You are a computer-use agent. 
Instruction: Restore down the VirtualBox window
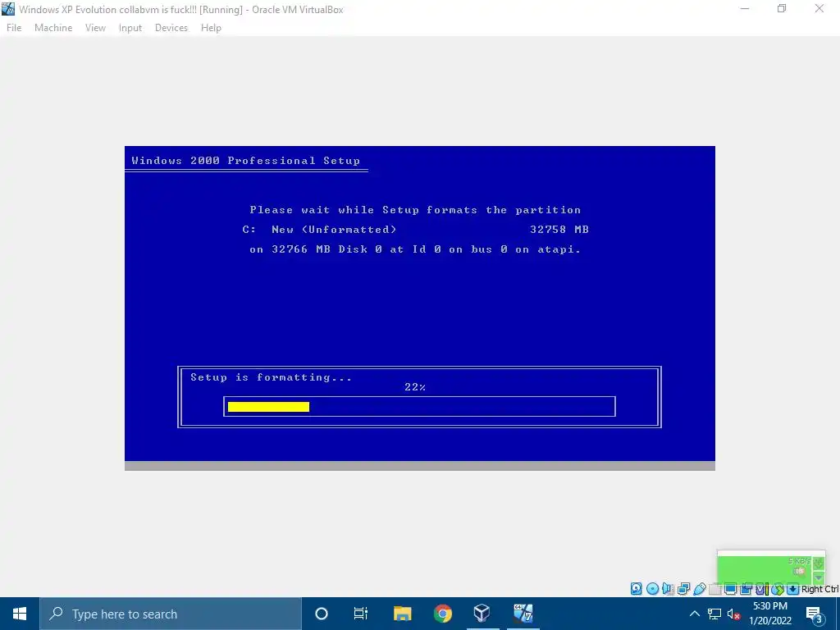782,9
